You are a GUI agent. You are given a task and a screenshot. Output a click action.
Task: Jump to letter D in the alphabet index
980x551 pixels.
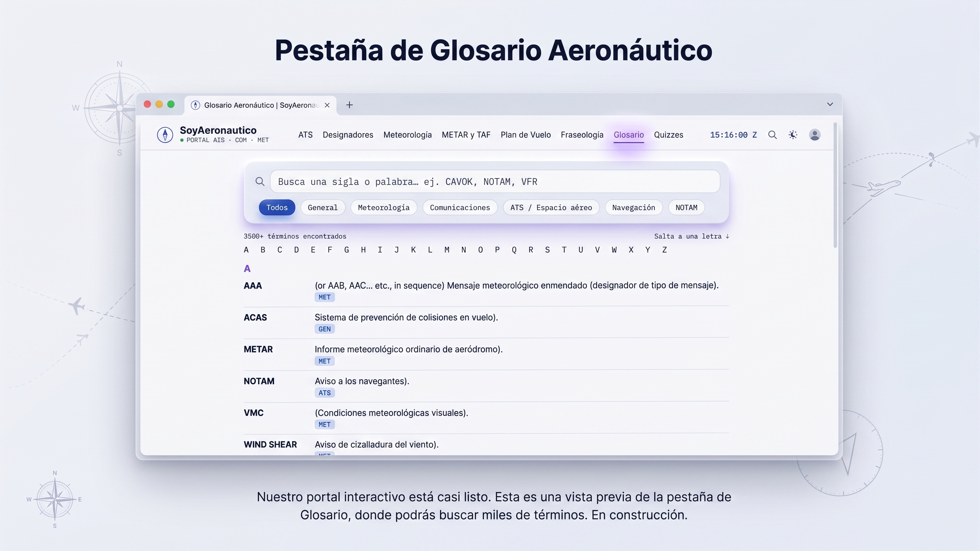pyautogui.click(x=297, y=250)
